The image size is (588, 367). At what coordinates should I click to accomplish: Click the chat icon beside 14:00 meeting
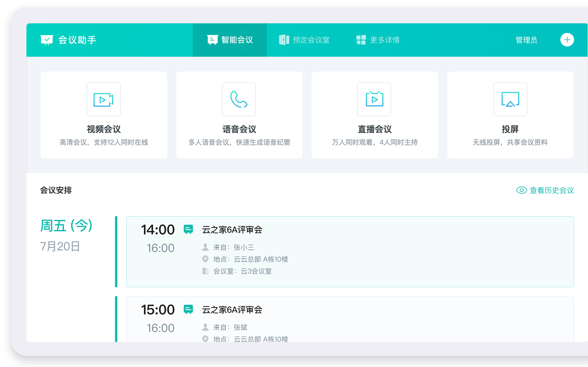(188, 229)
